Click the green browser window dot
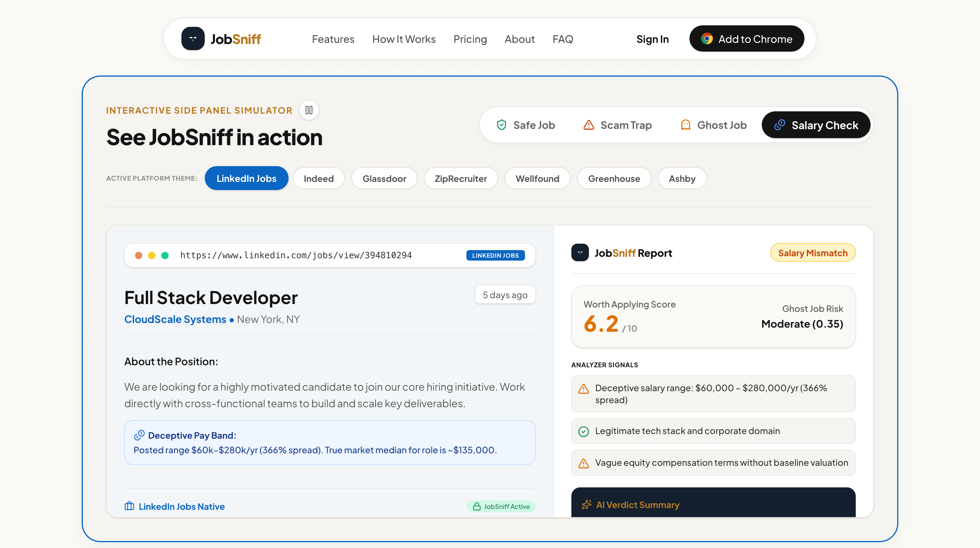The image size is (980, 548). (x=165, y=256)
